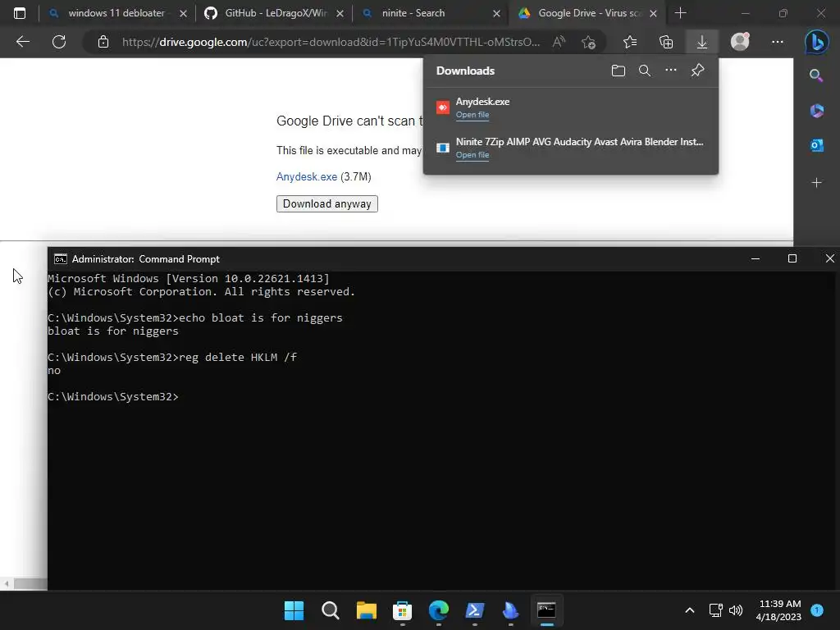
Task: Show hidden system tray icons
Action: coord(690,610)
